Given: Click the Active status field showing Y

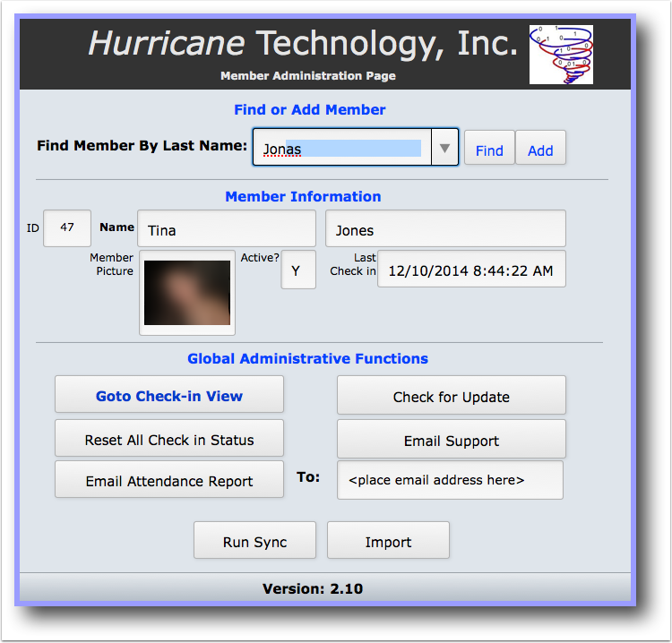Looking at the screenshot, I should [298, 270].
